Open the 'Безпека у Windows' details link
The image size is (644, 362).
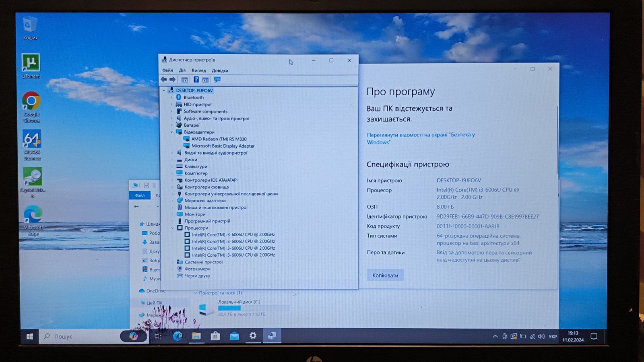(x=421, y=138)
